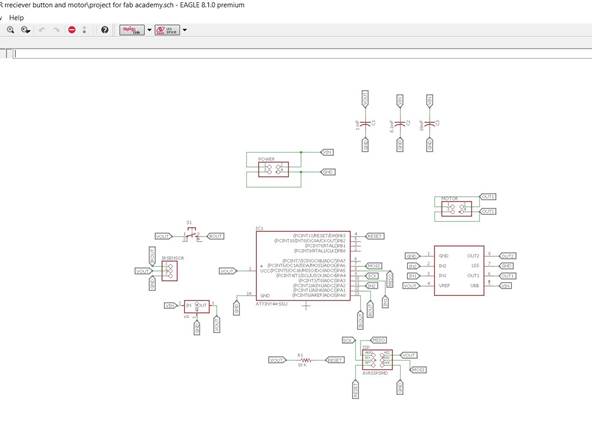Click the black question mark help icon

tap(105, 30)
